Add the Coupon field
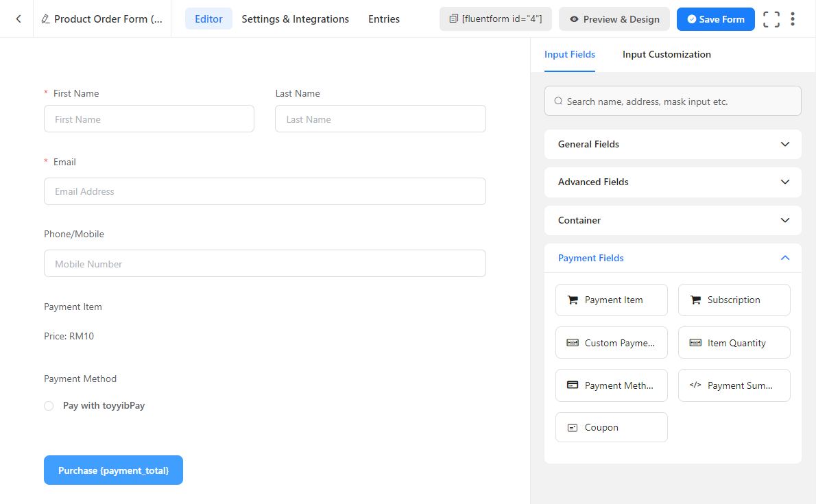 [611, 427]
